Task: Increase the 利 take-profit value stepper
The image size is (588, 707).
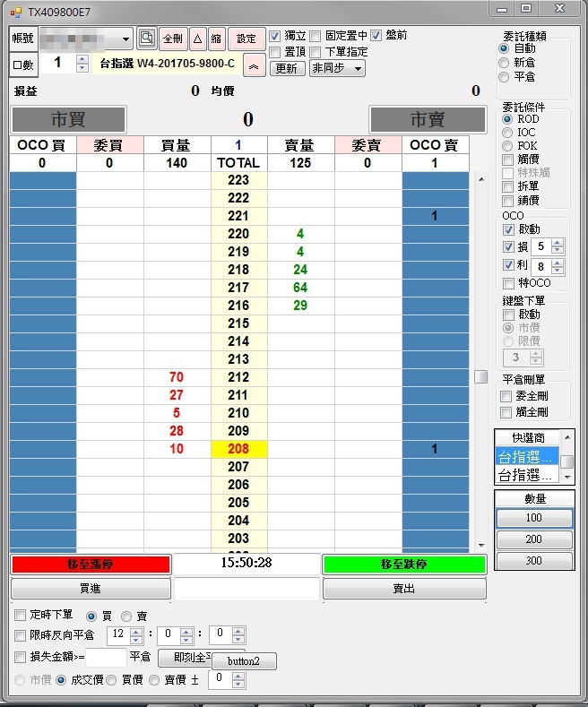Action: (558, 263)
